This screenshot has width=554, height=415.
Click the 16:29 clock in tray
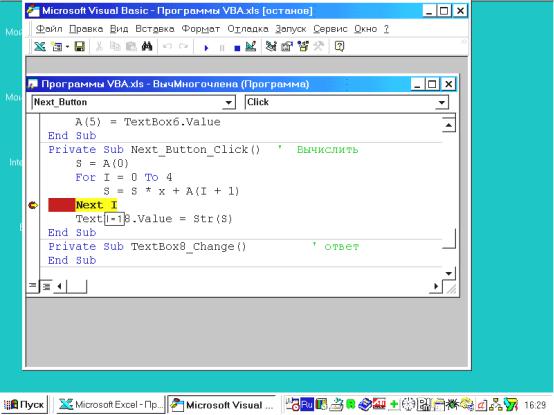[535, 405]
